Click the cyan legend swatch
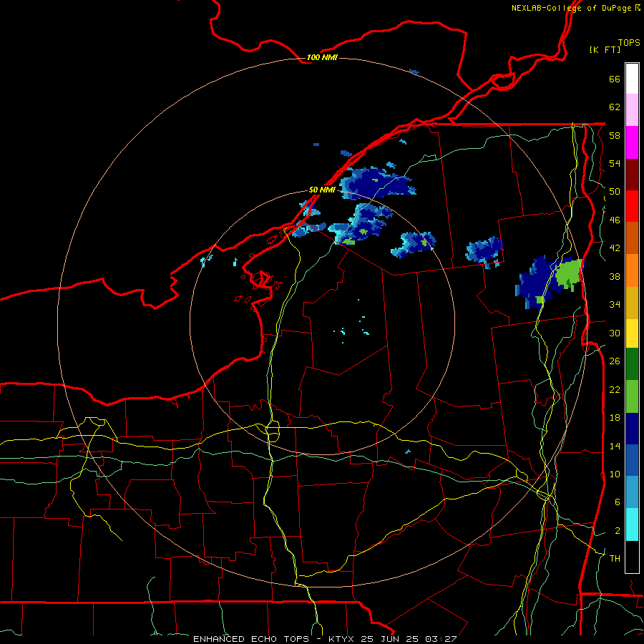This screenshot has height=644, width=644. tap(632, 525)
